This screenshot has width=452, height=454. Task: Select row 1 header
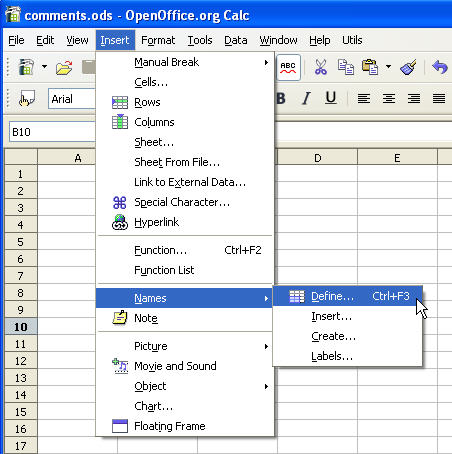click(21, 174)
